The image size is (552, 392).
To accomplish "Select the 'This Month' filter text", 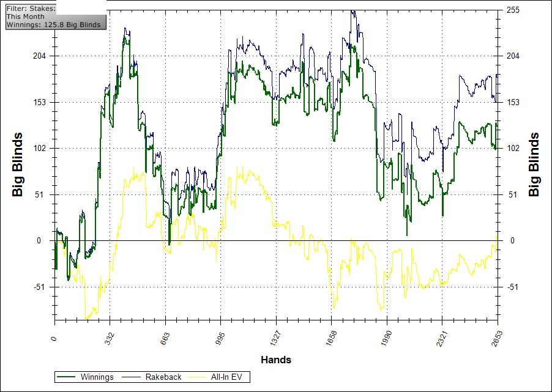I will (26, 17).
